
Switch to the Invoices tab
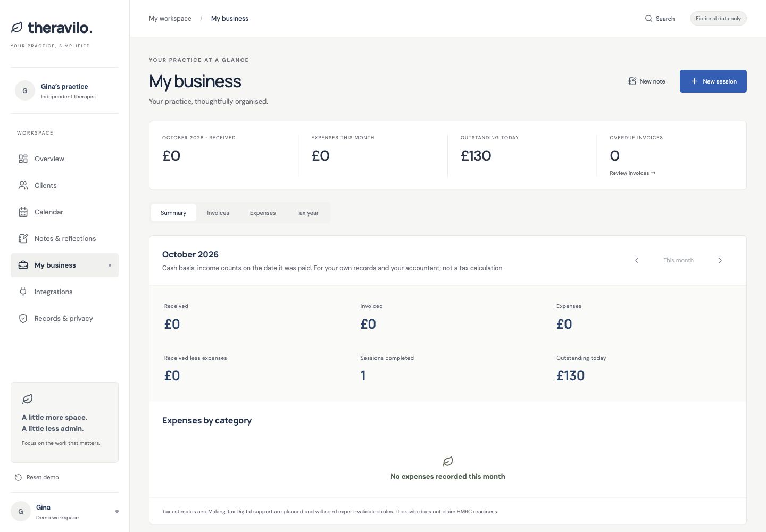click(x=218, y=213)
